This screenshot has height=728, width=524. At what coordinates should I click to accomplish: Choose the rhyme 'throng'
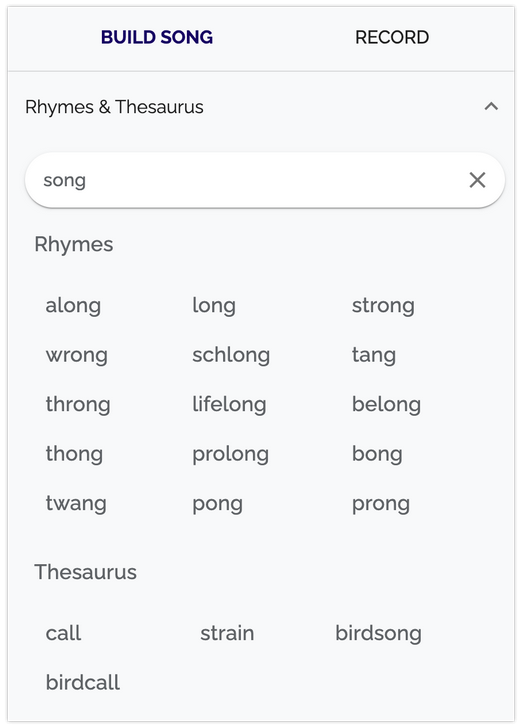pos(78,405)
